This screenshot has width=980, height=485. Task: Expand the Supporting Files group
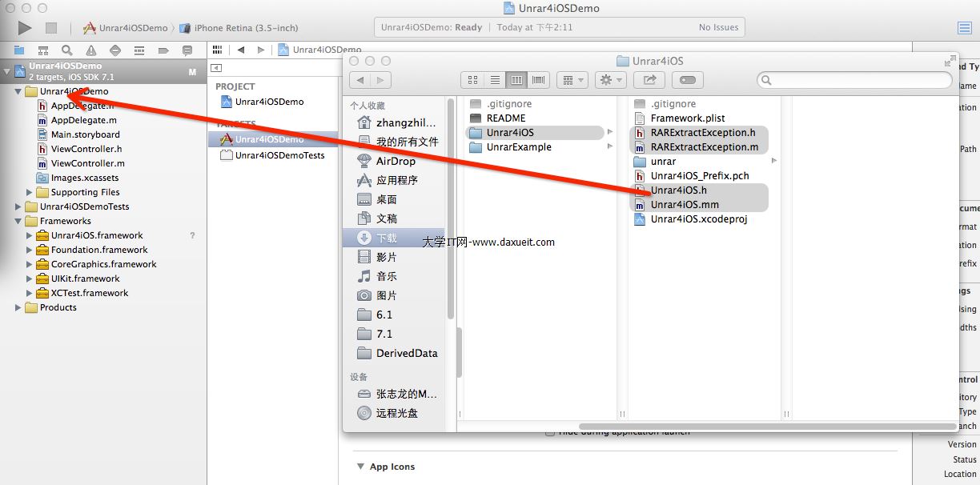[x=30, y=192]
